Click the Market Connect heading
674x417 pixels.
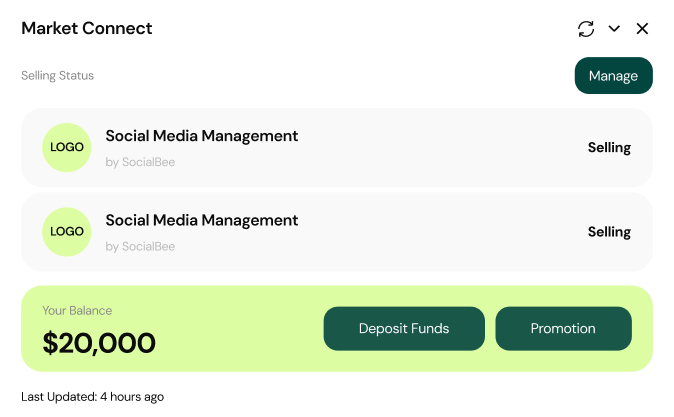(87, 28)
